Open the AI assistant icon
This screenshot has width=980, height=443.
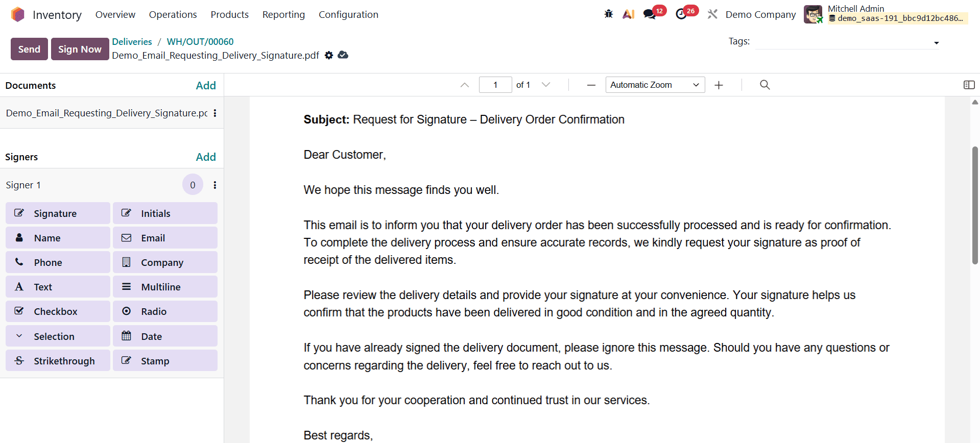point(629,14)
